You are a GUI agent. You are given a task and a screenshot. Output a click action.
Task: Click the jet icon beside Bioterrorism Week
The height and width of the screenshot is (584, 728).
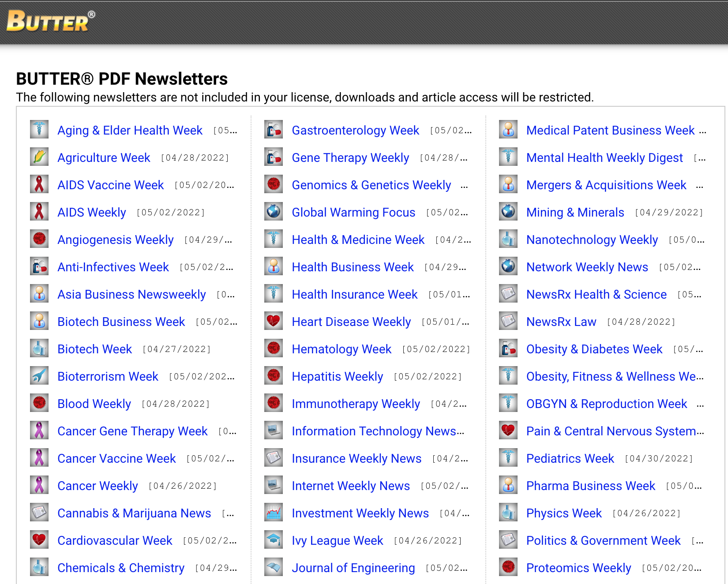39,376
